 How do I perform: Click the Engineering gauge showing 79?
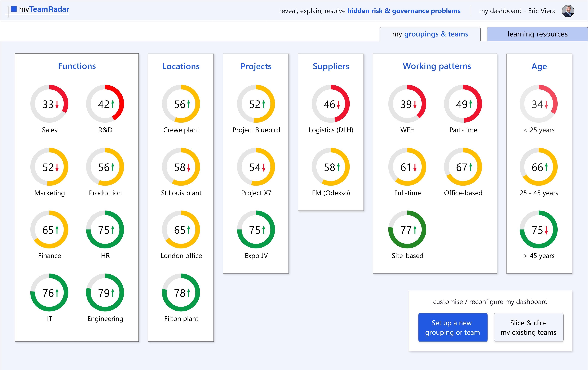tap(105, 293)
